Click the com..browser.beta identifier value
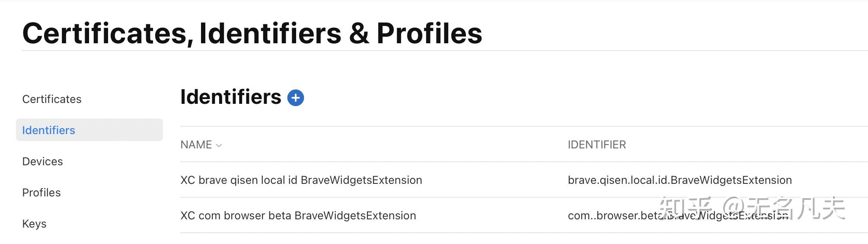Viewport: 868px width, 244px height. pos(614,215)
